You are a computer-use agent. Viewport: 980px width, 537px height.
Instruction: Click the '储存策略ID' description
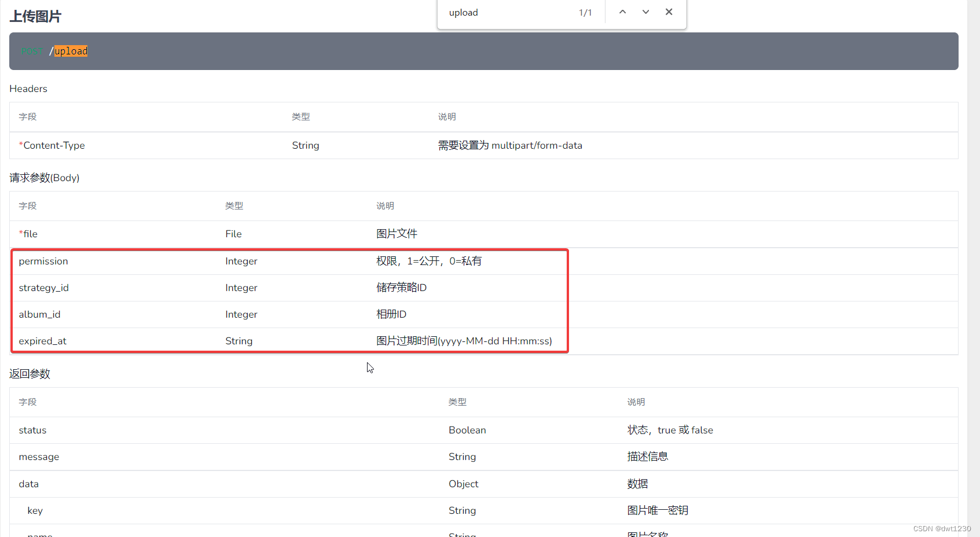pos(401,288)
